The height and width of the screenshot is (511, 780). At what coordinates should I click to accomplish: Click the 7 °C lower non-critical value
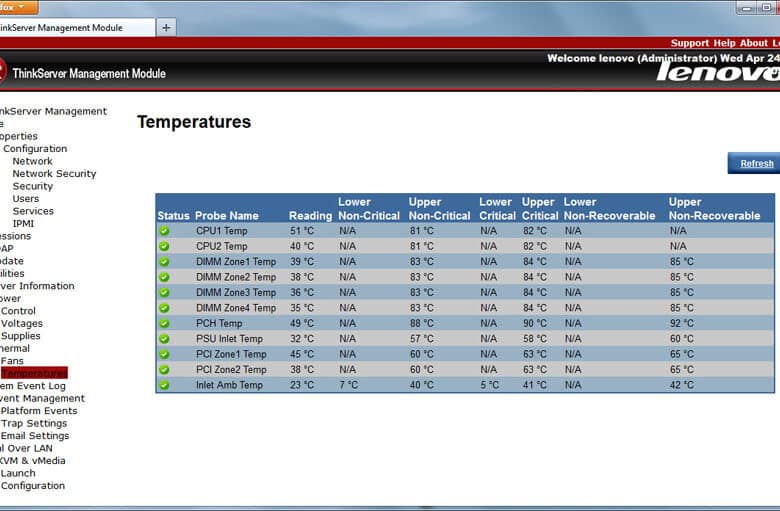click(349, 385)
